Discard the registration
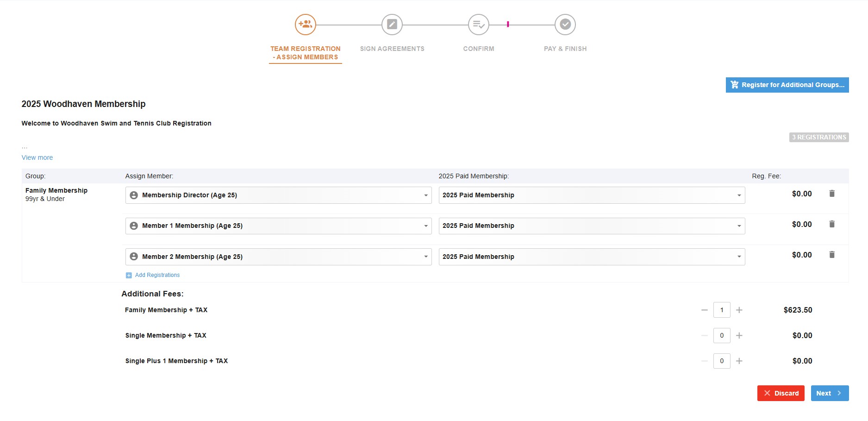This screenshot has width=868, height=421. (781, 393)
